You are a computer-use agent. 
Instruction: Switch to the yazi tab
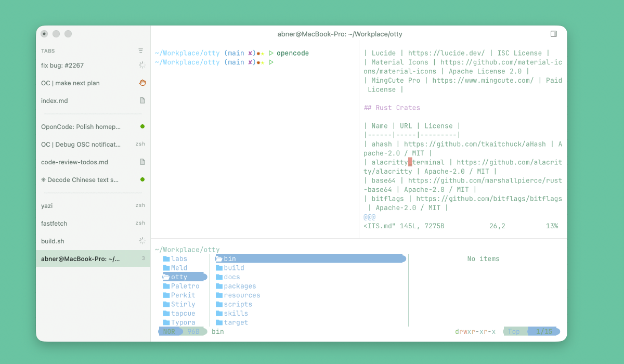93,205
